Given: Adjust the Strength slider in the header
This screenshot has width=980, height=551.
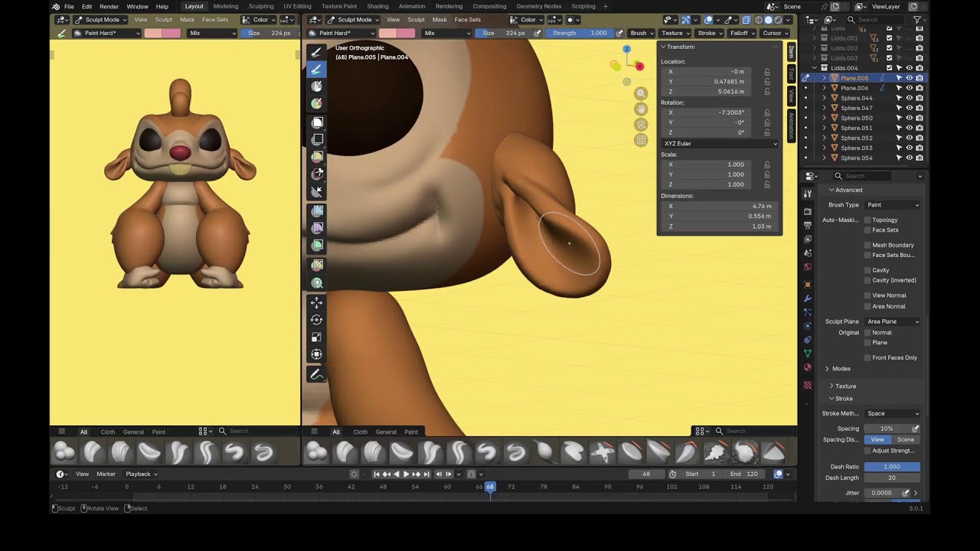Looking at the screenshot, I should tap(580, 33).
